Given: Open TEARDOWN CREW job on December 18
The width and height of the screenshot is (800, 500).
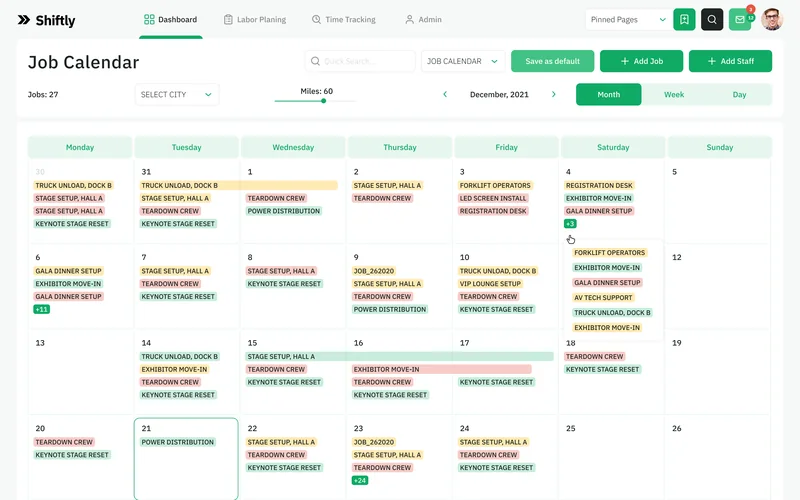Looking at the screenshot, I should click(594, 356).
